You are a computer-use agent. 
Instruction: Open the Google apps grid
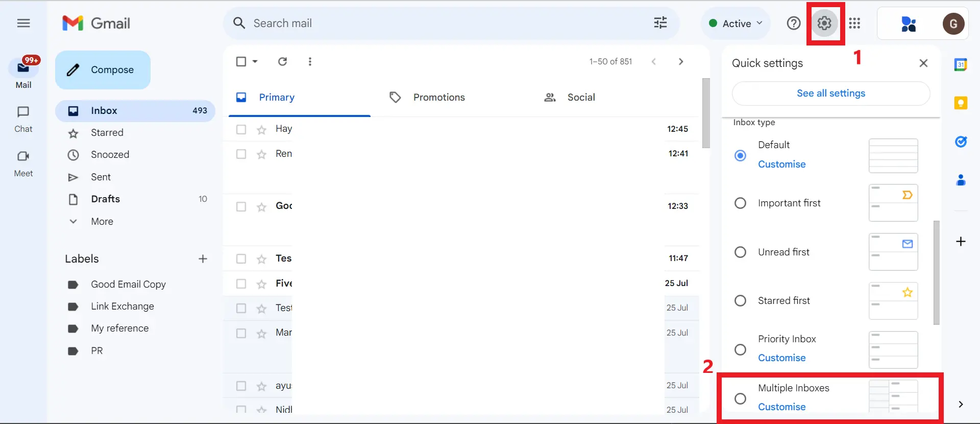click(855, 23)
